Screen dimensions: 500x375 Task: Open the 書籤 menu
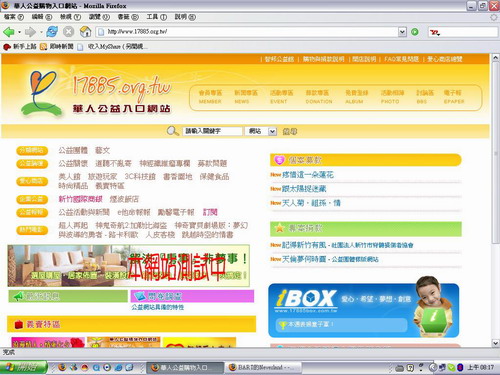[128, 17]
